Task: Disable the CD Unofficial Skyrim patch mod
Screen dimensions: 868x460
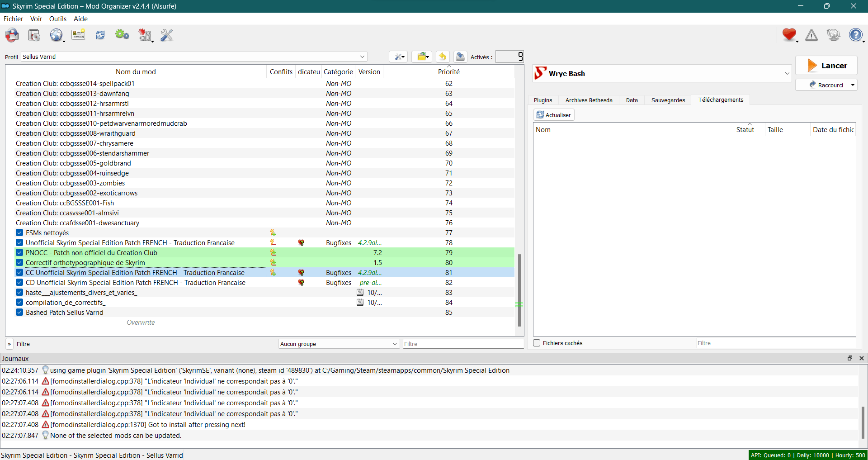Action: [x=19, y=282]
